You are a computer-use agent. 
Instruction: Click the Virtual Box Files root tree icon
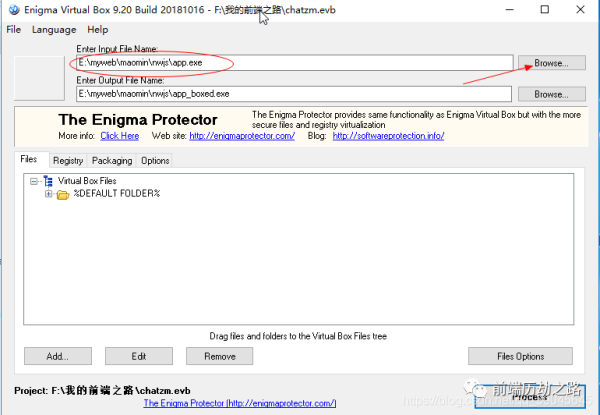click(x=48, y=181)
